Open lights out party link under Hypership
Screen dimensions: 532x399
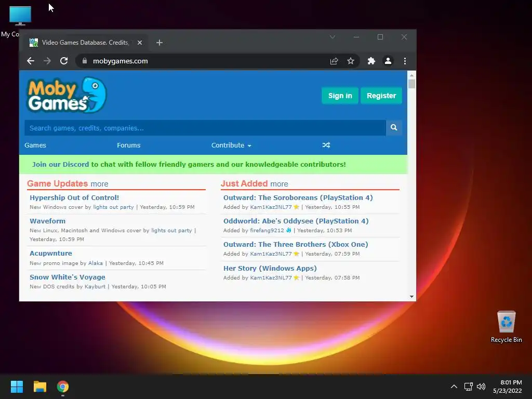click(113, 207)
